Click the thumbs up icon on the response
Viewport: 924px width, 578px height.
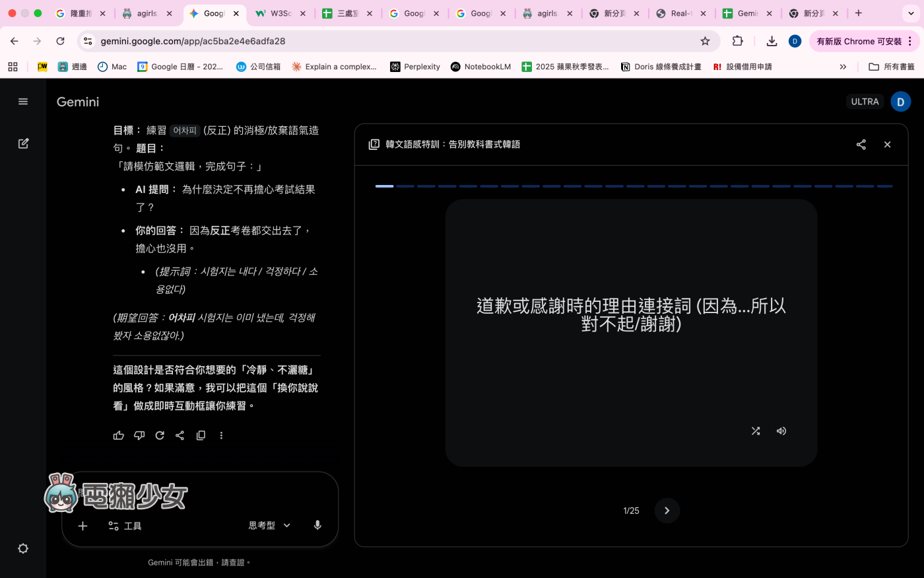coord(119,435)
